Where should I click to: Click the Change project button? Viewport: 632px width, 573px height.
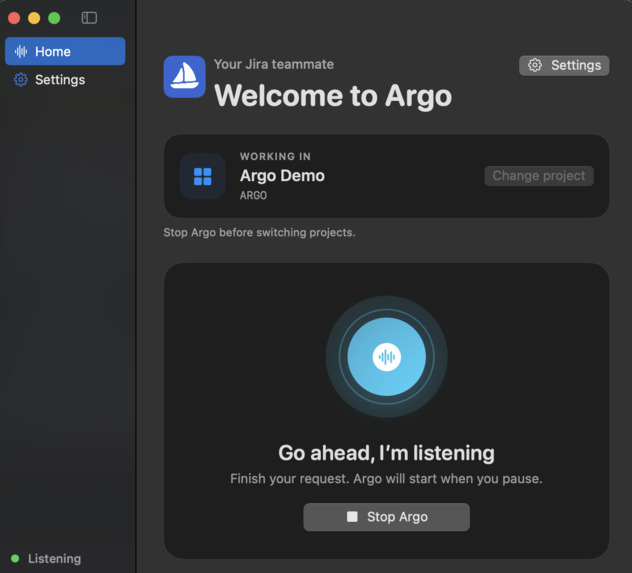pyautogui.click(x=539, y=176)
